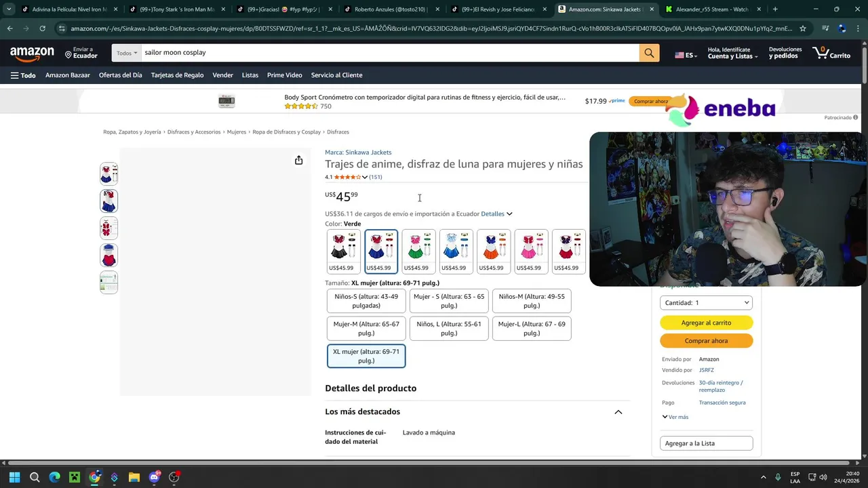Open Microsoft Edge from the taskbar
868x488 pixels.
pos(54,477)
